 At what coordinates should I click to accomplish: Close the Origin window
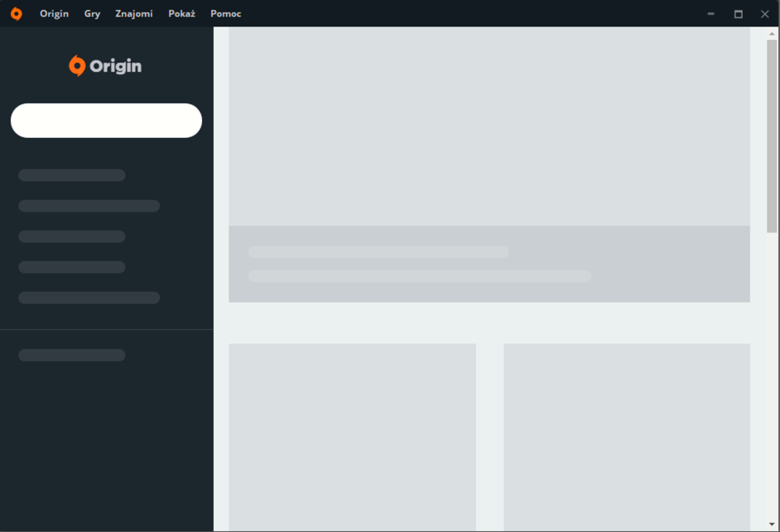[x=765, y=14]
